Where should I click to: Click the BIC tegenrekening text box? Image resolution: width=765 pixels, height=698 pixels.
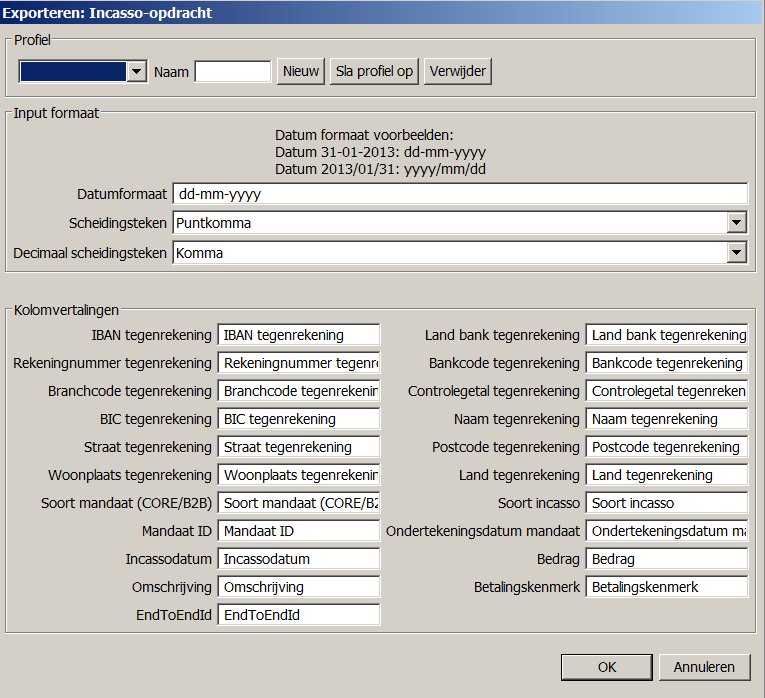pyautogui.click(x=299, y=419)
